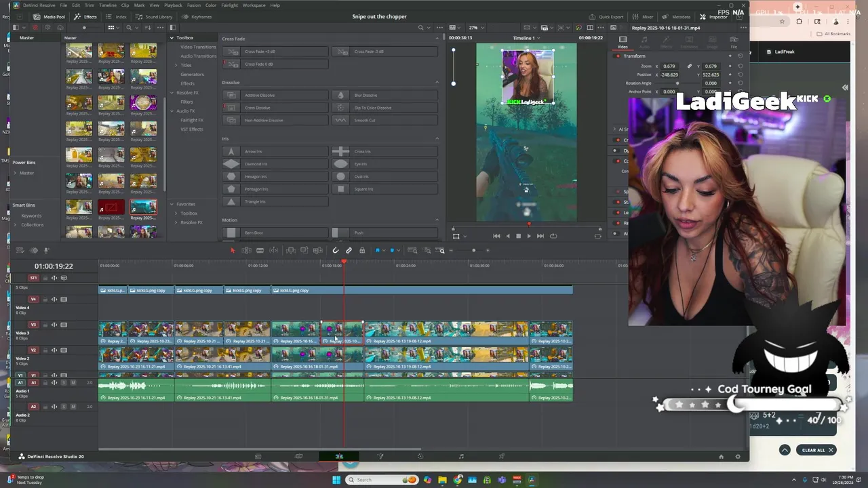
Task: Click the stop button in the viewer
Action: tap(518, 236)
